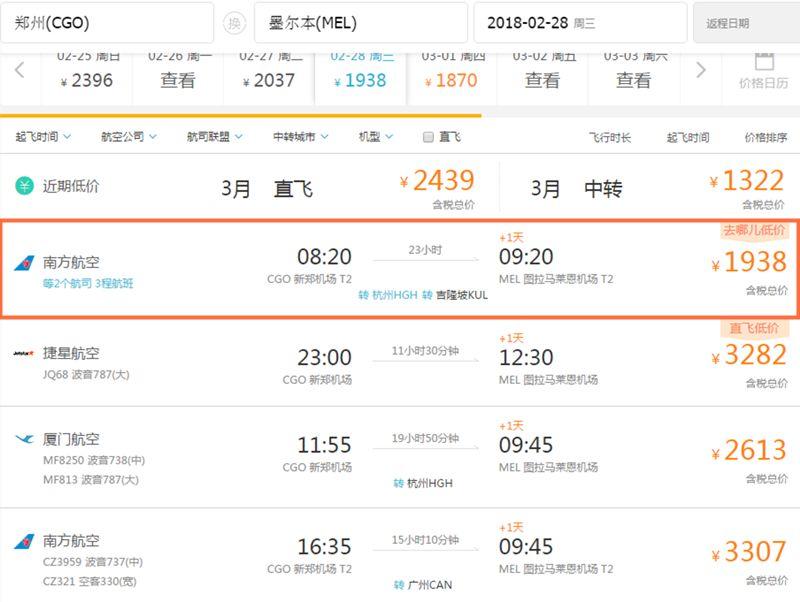Viewport: 800px width, 602px height.
Task: Click the swap cities 换 icon
Action: [234, 23]
